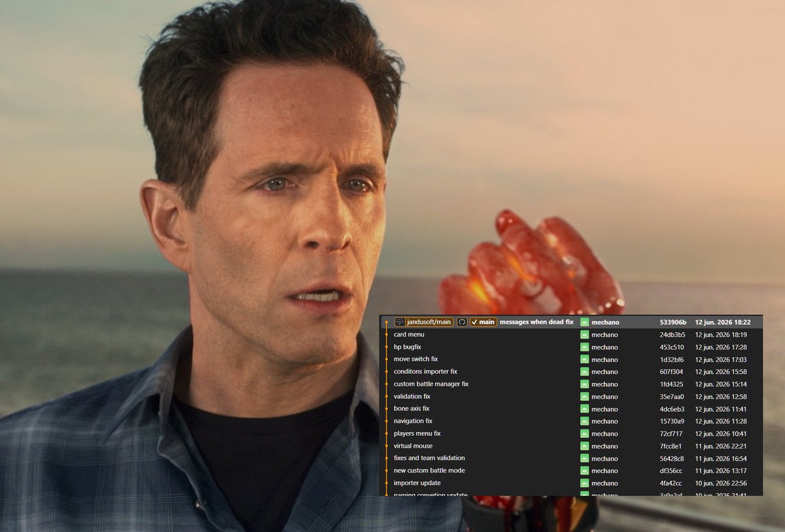This screenshot has width=785, height=532.
Task: Click the jandusoft/main remote branch badge
Action: coord(423,322)
